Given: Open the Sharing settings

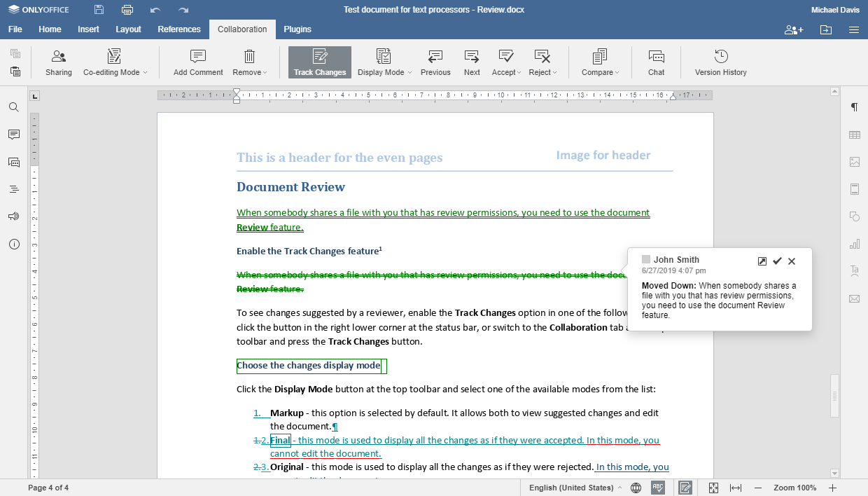Looking at the screenshot, I should [59, 62].
